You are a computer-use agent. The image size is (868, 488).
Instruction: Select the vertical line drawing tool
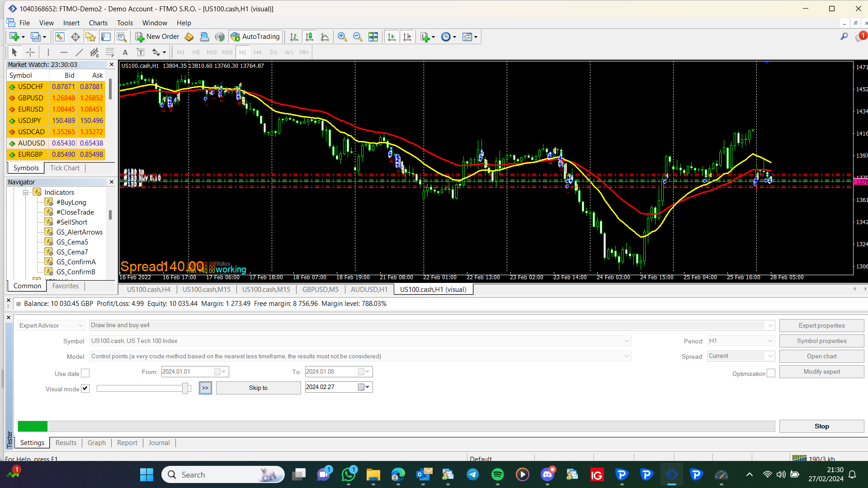click(48, 52)
